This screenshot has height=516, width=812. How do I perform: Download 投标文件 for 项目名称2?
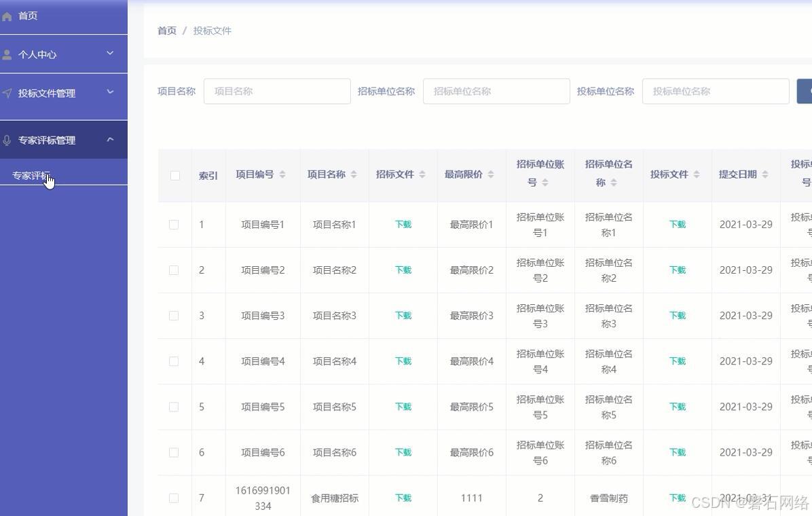click(x=678, y=270)
